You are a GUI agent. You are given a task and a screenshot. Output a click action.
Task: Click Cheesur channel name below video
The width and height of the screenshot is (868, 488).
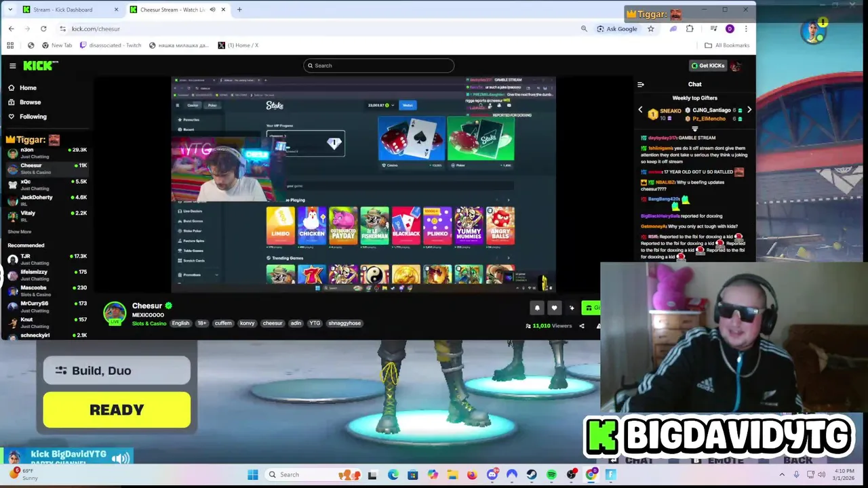click(x=147, y=306)
